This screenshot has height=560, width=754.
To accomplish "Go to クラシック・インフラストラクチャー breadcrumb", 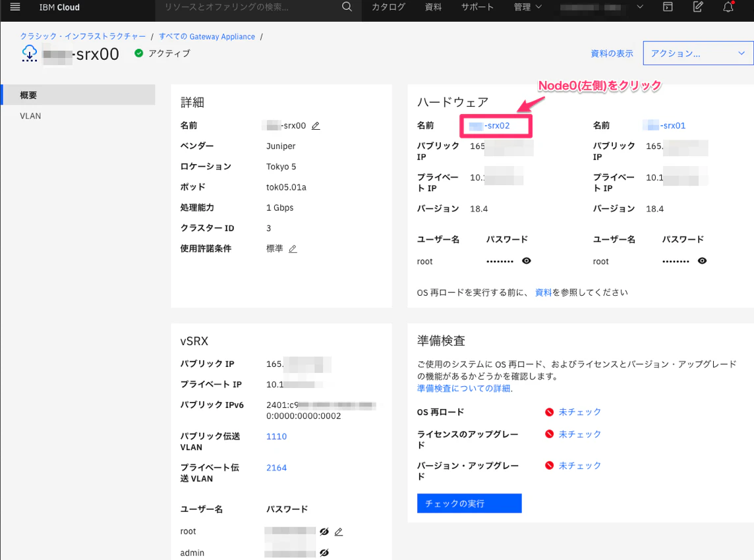I will (x=82, y=36).
